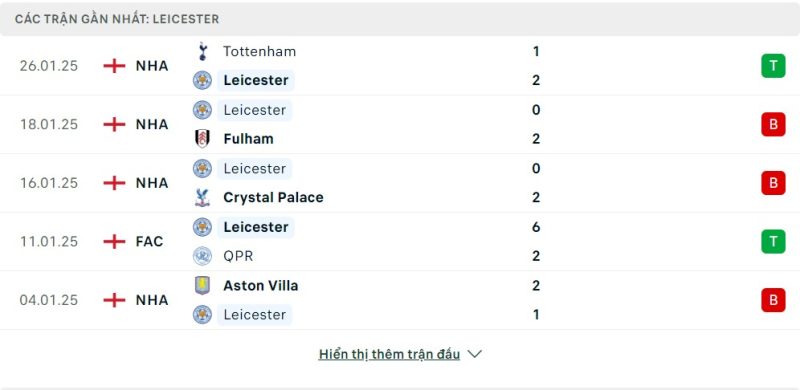Screen dimensions: 800x390
Task: Click the red B badge for Crystal Palace match
Action: click(x=773, y=183)
